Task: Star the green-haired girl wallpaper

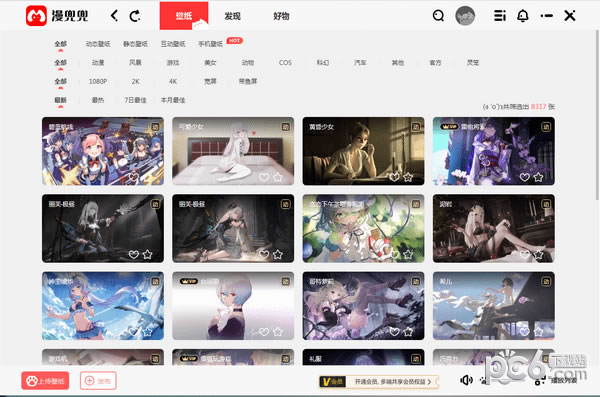Action: (408, 254)
